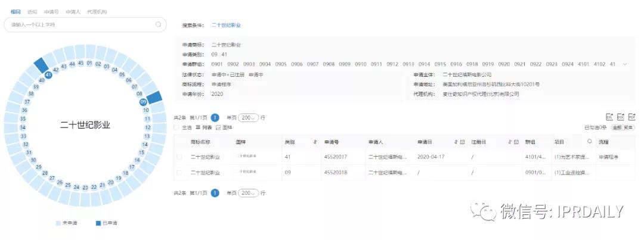Select highlighted class 09 on the wheel
Viewport: 644px width, 240px height.
click(x=143, y=102)
